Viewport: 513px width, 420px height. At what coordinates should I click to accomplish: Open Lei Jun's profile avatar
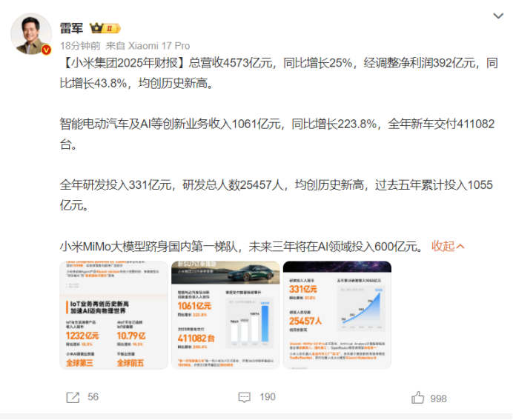[x=31, y=34]
